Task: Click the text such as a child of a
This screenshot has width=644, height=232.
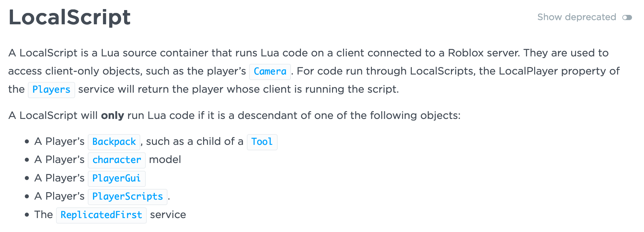Action: (x=195, y=141)
